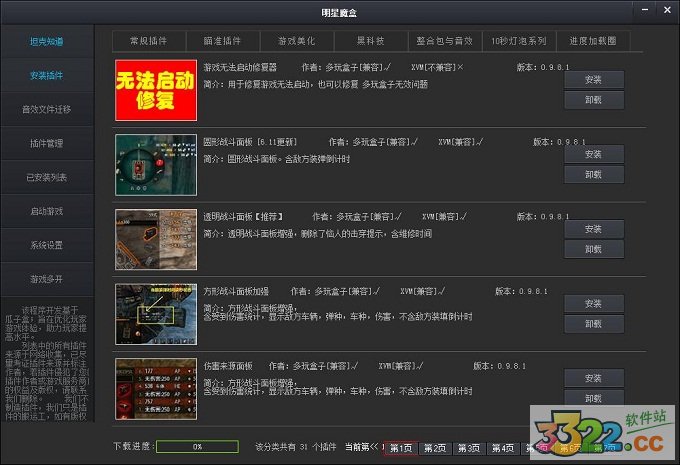This screenshot has height=465, width=680.
Task: Show the 已安装列表 section
Action: (47, 177)
